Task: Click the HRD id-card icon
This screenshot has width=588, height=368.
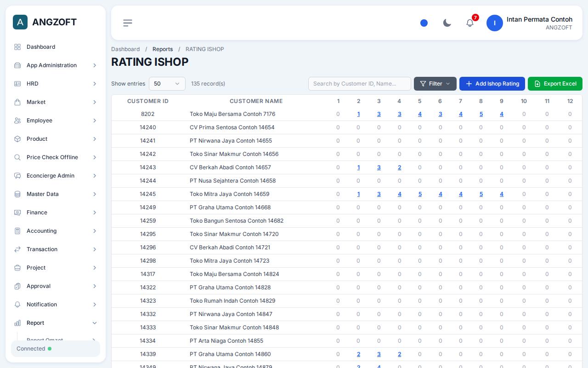Action: click(17, 84)
